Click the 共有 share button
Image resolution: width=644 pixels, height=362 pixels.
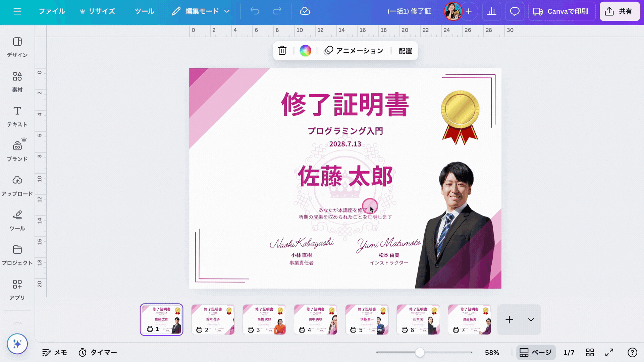point(619,11)
